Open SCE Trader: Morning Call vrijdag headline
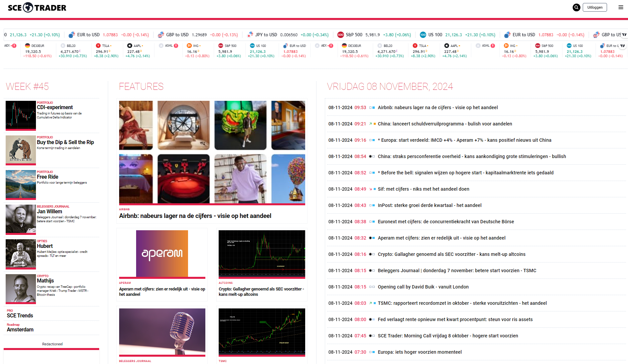Viewport: 628px width, 364px height. click(448, 336)
